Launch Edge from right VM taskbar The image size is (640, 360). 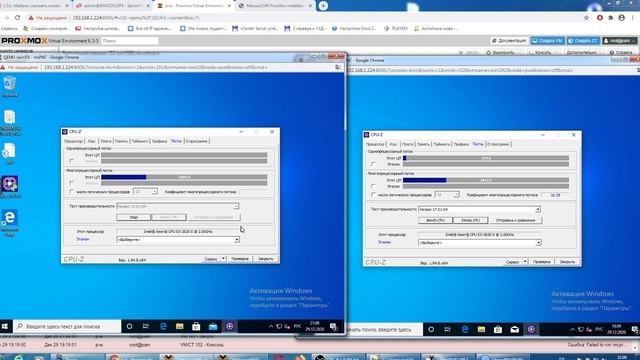pyautogui.click(x=465, y=329)
